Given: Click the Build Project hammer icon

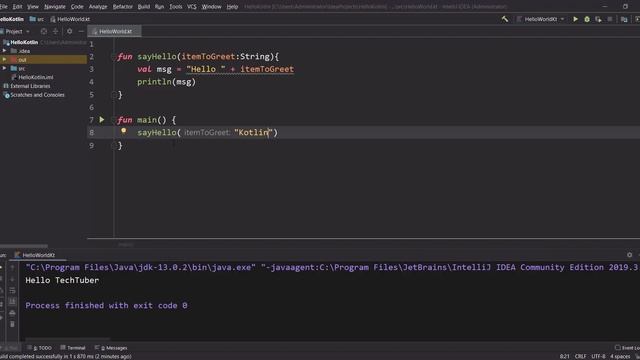Looking at the screenshot, I should [x=505, y=19].
